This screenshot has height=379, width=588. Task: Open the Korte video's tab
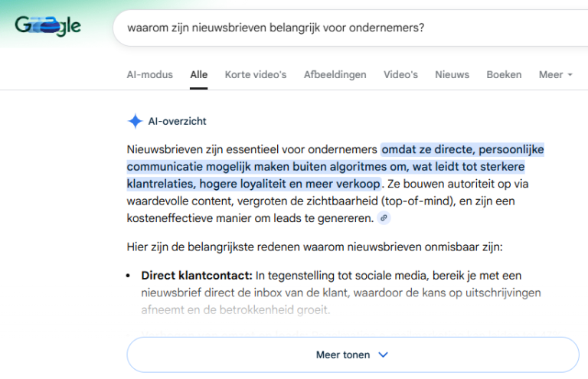pos(256,74)
